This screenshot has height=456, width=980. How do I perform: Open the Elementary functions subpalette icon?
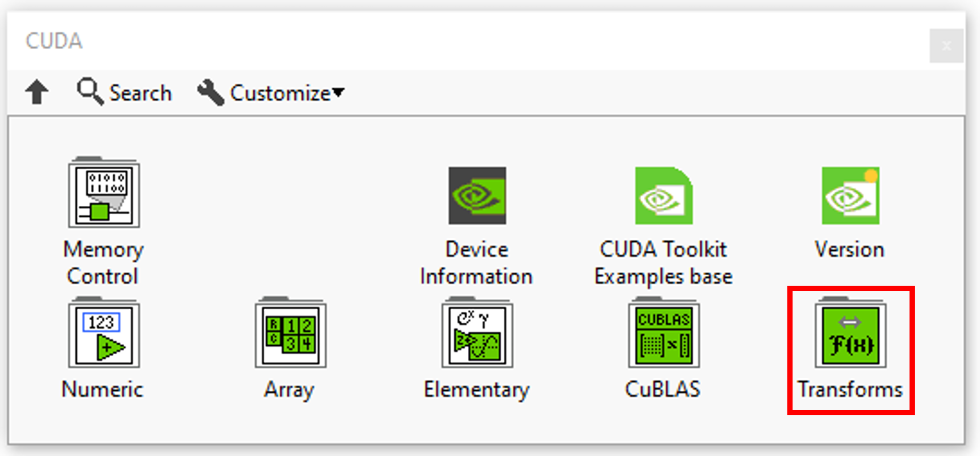[x=477, y=335]
